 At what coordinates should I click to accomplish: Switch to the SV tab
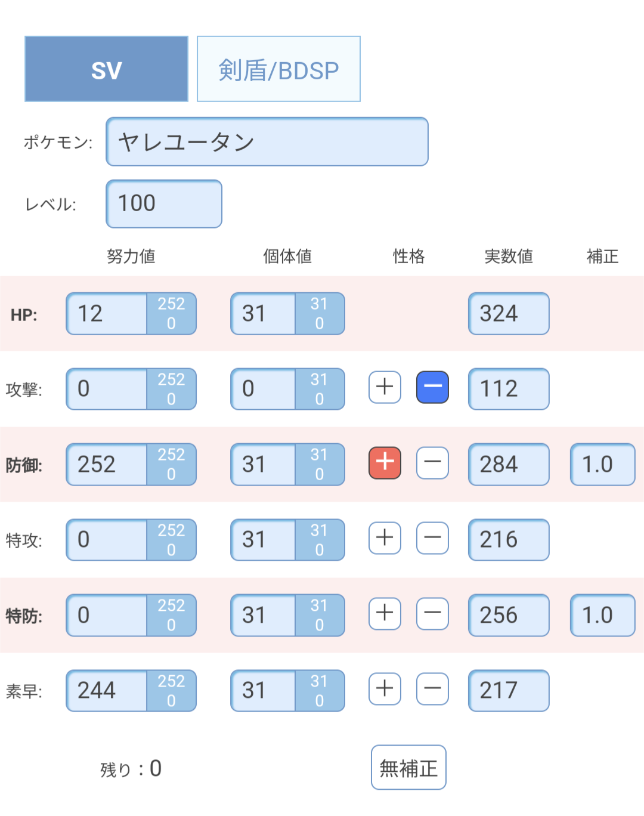[106, 69]
